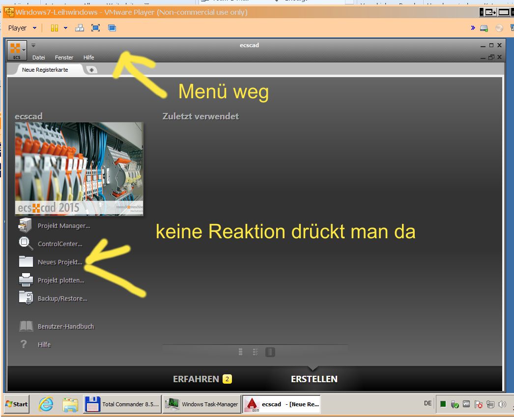Open Projekt plotten... link
514x420 pixels.
point(61,280)
